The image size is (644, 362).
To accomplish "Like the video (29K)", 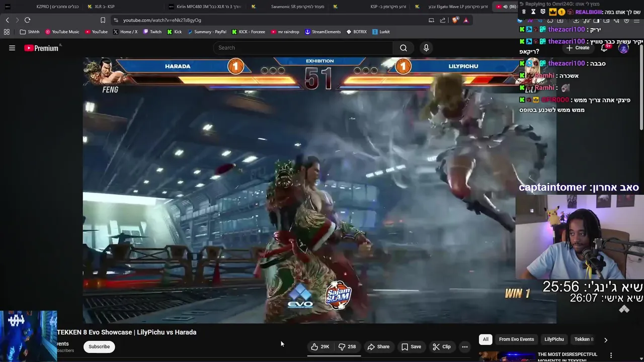I will click(x=320, y=346).
